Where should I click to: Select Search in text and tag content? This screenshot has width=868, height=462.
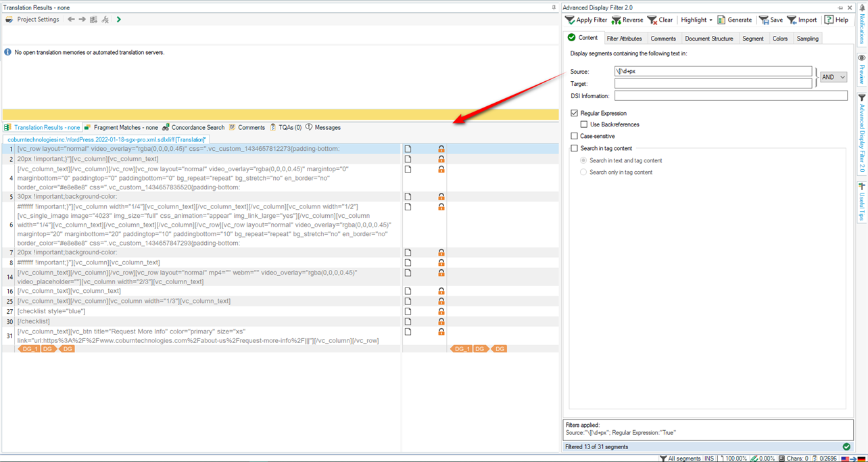pos(583,160)
